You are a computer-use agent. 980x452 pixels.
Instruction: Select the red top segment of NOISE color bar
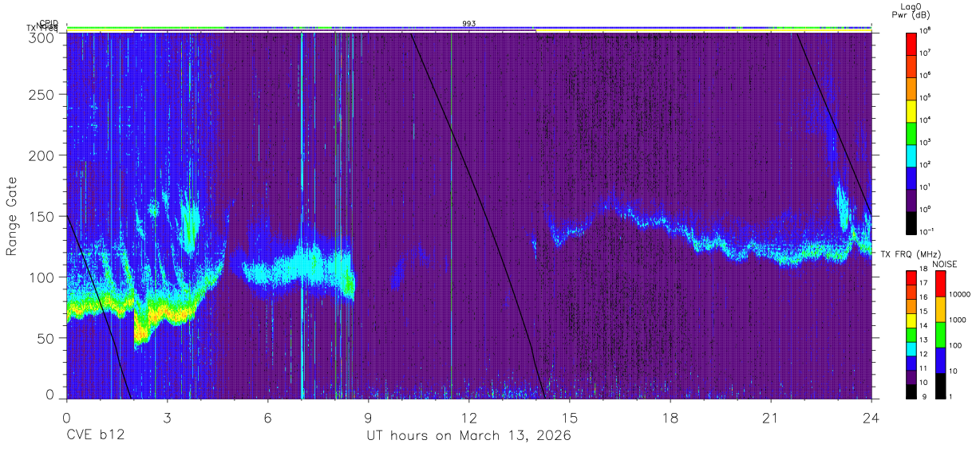click(940, 284)
